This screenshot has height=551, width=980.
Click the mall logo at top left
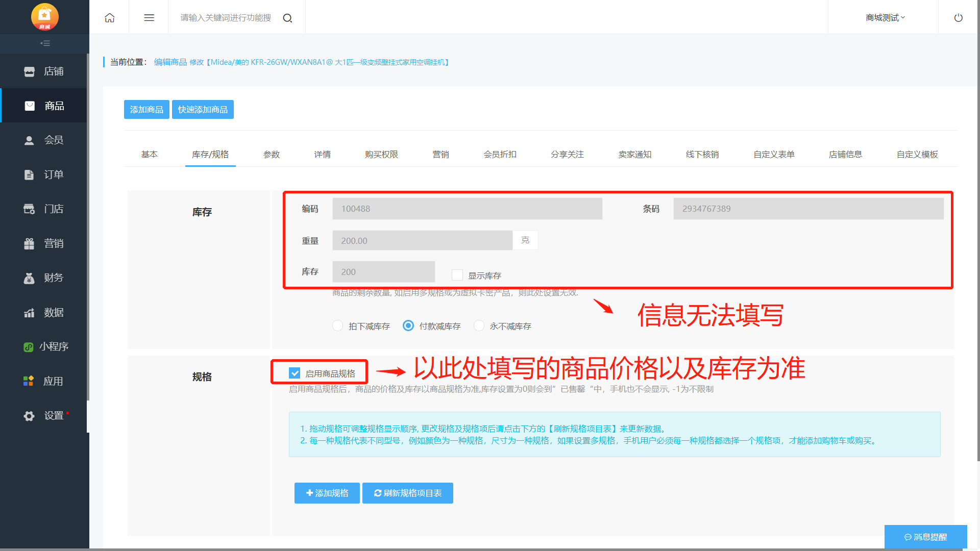[45, 17]
